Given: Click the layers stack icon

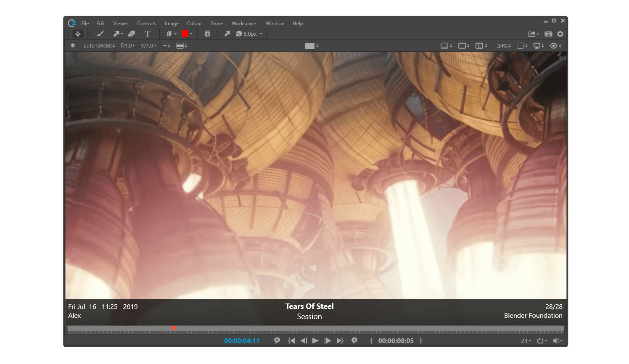Looking at the screenshot, I should click(x=73, y=45).
